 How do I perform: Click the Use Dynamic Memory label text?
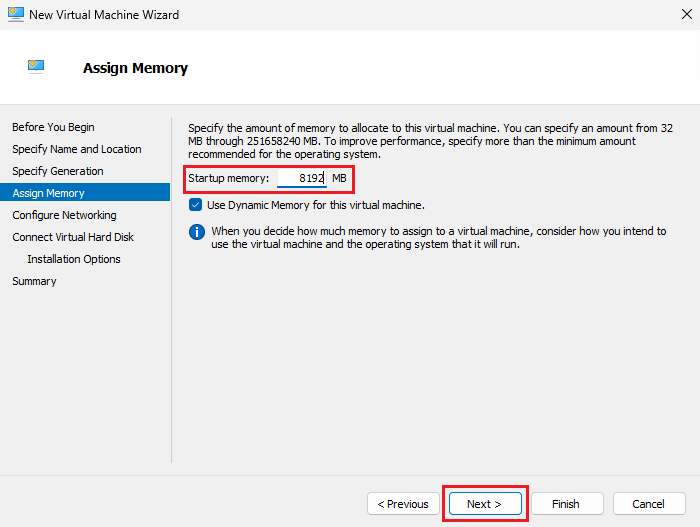point(315,205)
